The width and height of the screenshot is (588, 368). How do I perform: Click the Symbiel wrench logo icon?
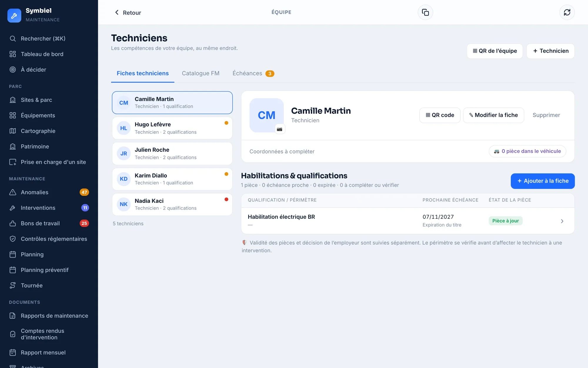14,15
